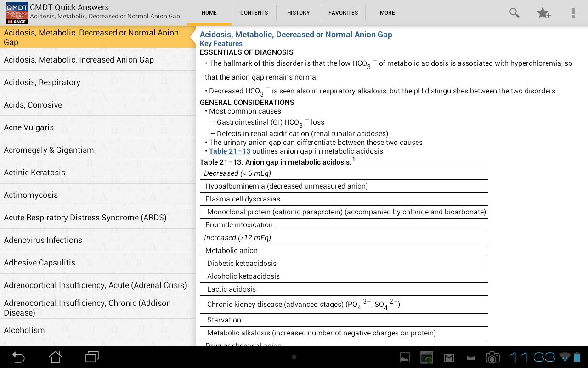
Task: Switch to the CONTENTS tab
Action: 254,13
